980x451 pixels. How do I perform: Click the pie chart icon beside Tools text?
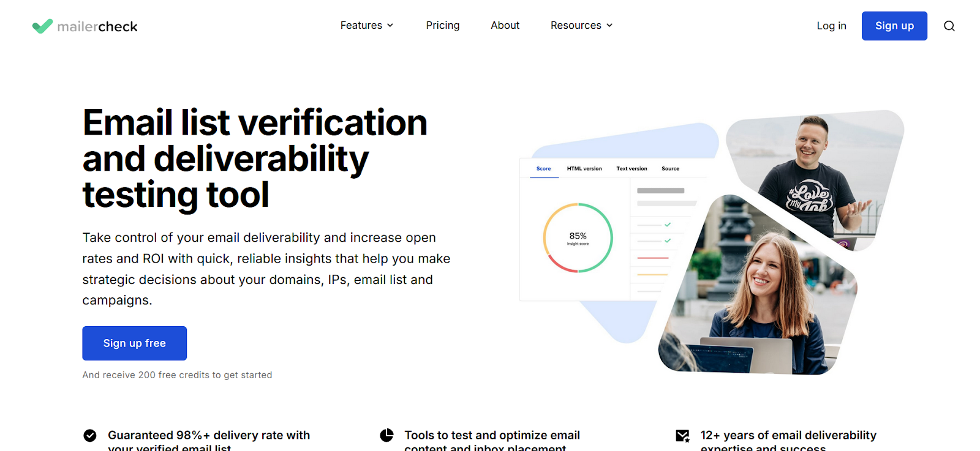click(386, 435)
